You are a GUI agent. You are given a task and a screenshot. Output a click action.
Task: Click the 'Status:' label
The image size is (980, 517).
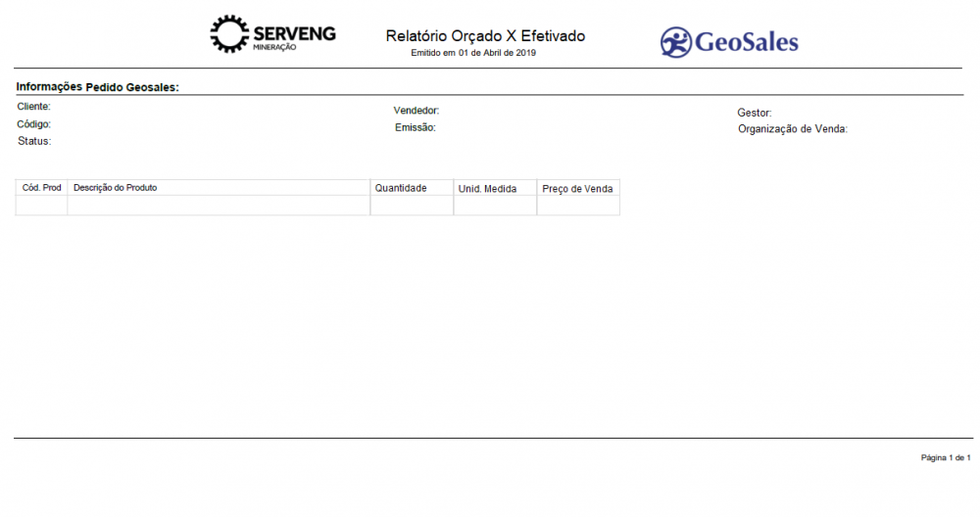34,141
